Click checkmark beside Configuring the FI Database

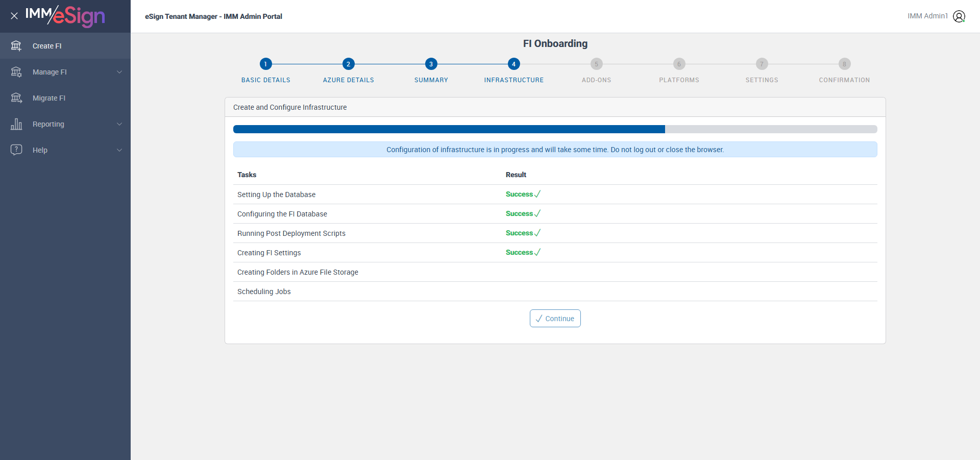click(x=537, y=213)
